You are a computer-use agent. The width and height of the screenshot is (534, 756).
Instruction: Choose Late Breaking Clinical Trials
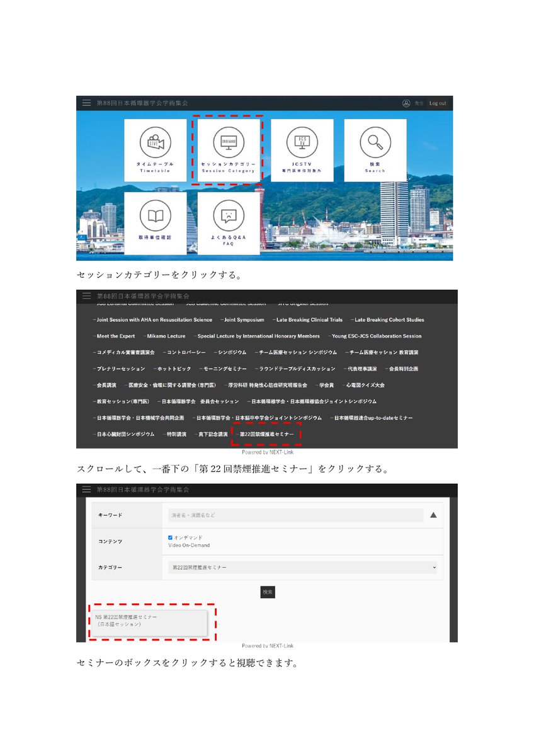[x=308, y=320]
